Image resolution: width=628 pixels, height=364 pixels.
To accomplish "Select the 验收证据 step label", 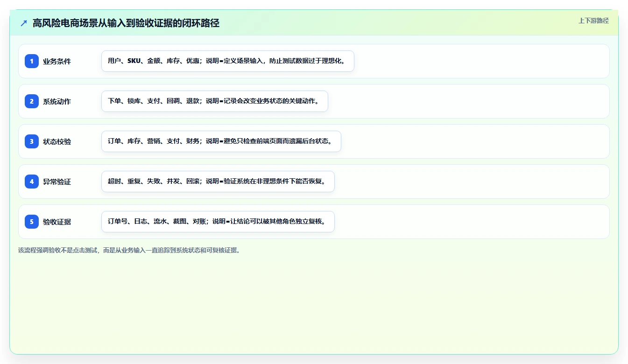I will click(57, 222).
